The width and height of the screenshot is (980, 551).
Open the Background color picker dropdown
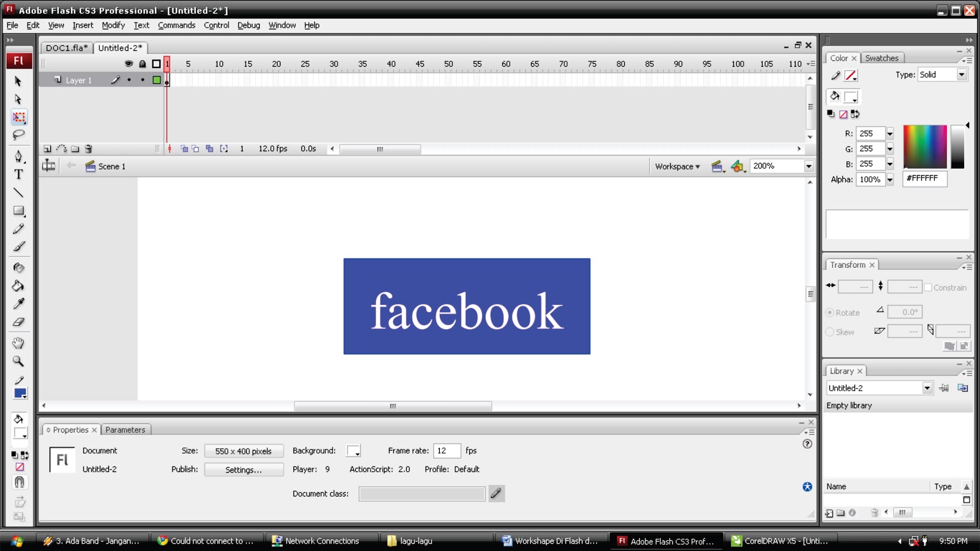(353, 451)
